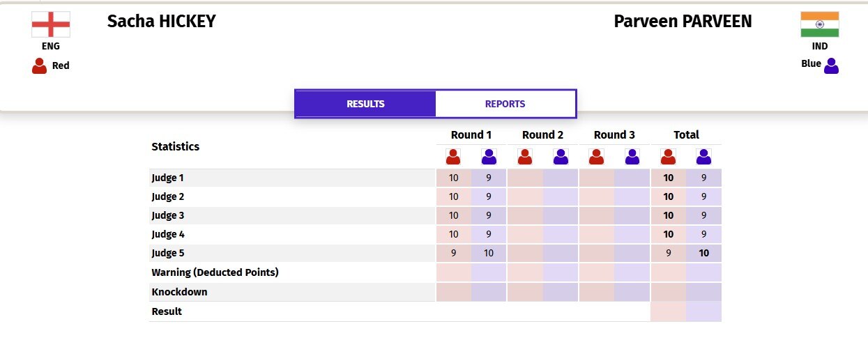The height and width of the screenshot is (340, 868).
Task: Click the red boxer icon beside Red label
Action: [40, 65]
